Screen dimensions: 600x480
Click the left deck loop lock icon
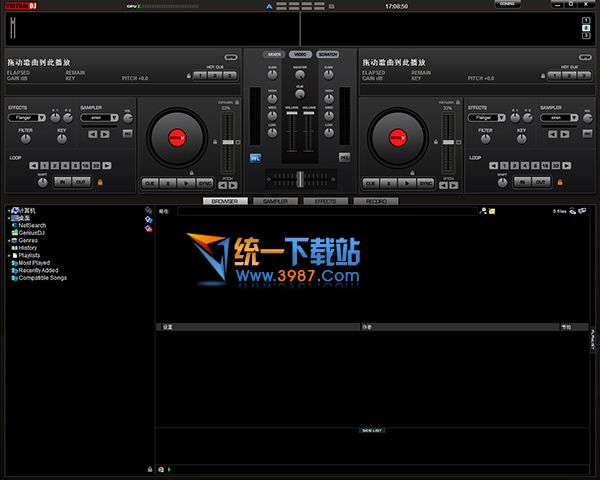click(100, 182)
